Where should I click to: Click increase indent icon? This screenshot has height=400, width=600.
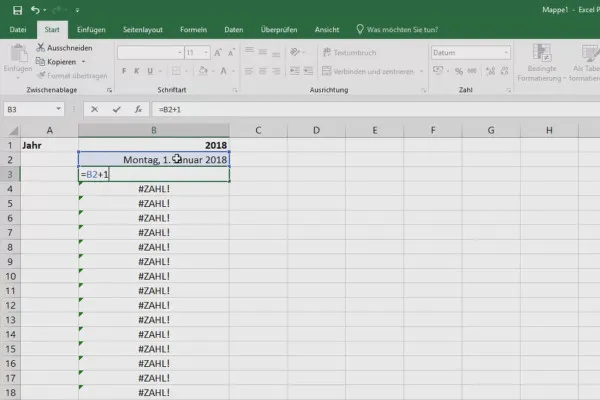point(308,71)
